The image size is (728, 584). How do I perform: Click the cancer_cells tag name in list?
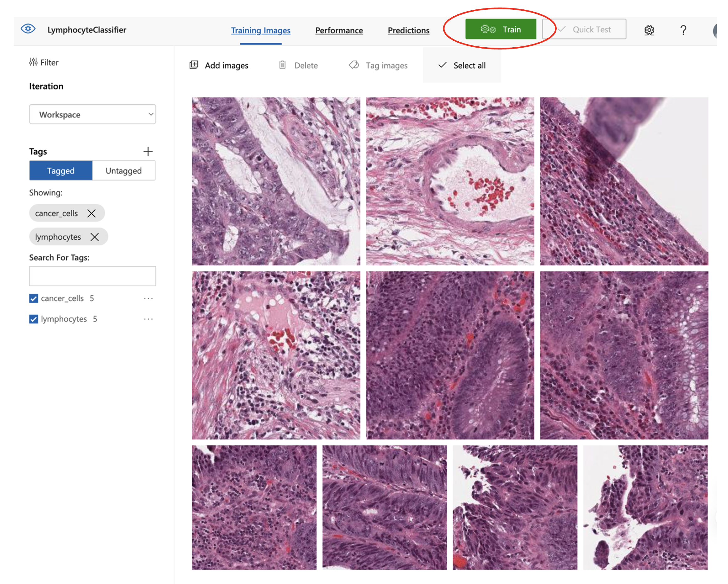62,298
